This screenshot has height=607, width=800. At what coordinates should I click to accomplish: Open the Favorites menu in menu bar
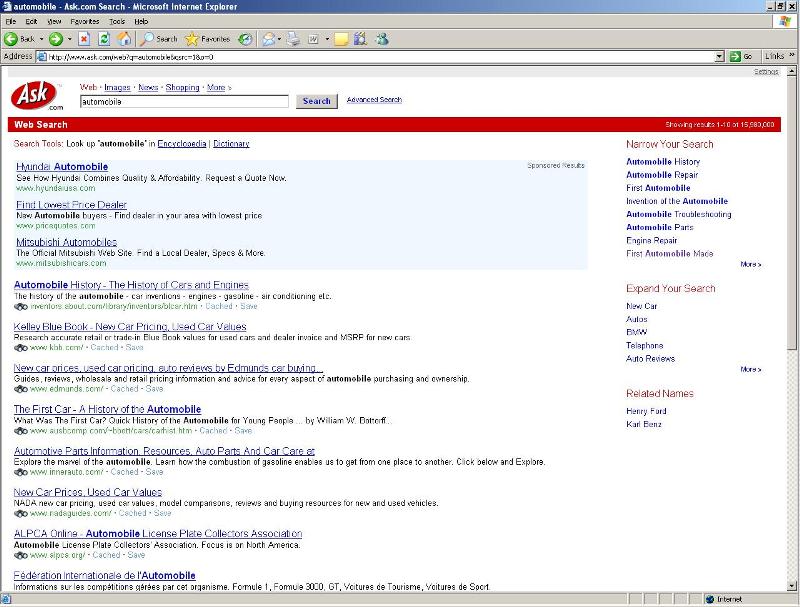(84, 21)
